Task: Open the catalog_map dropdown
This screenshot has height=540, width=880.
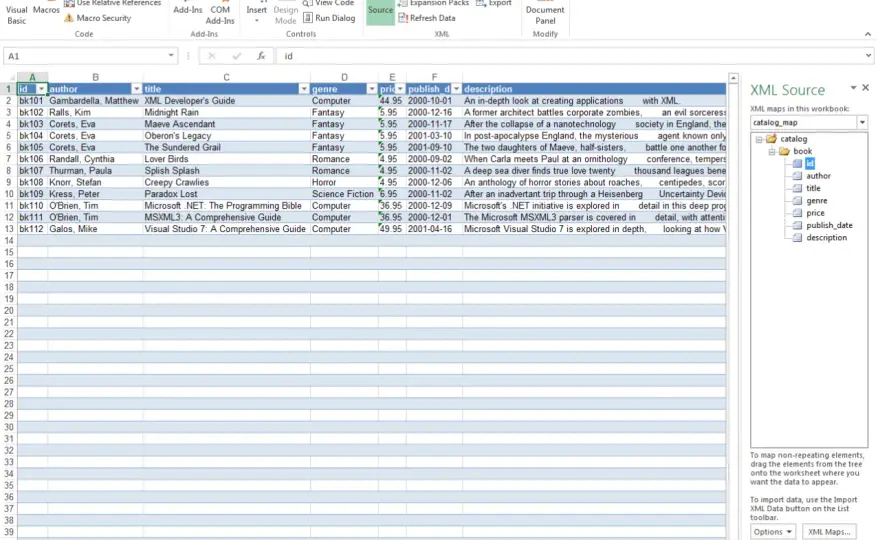Action: coord(863,122)
